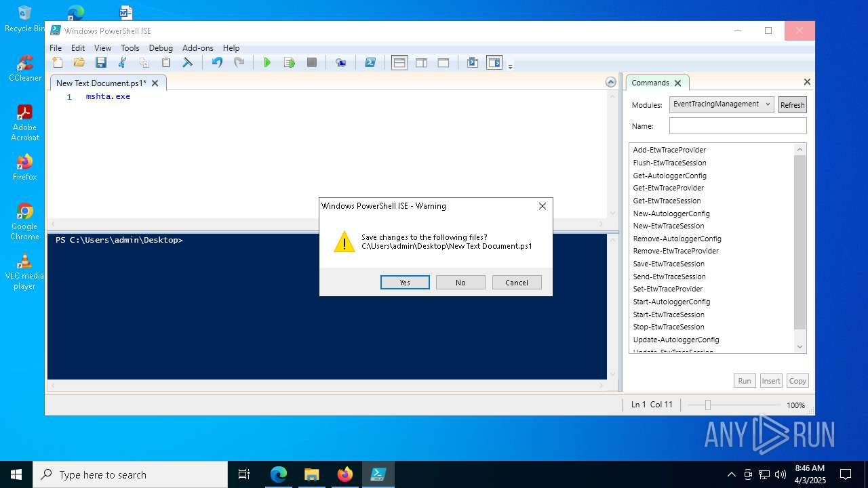Click the taskbar search box
The width and height of the screenshot is (868, 488).
tap(130, 474)
